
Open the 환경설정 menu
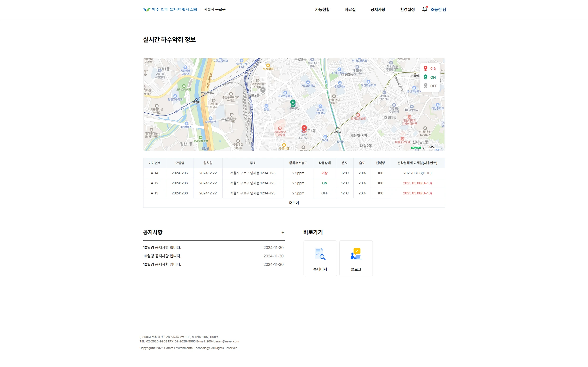(x=407, y=9)
